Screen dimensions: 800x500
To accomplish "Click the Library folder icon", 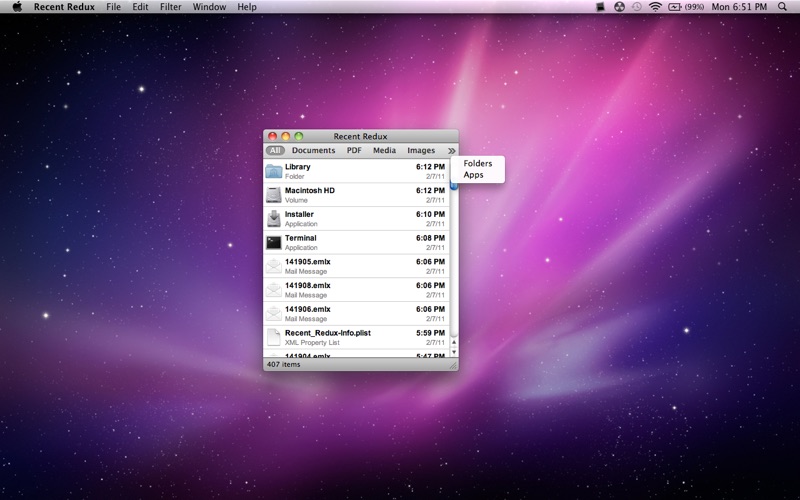I will coord(274,171).
